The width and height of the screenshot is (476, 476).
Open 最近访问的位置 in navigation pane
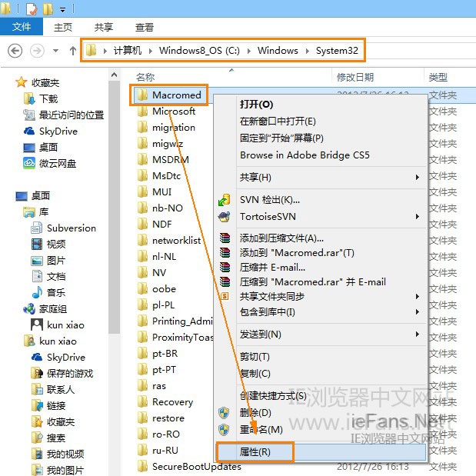72,115
